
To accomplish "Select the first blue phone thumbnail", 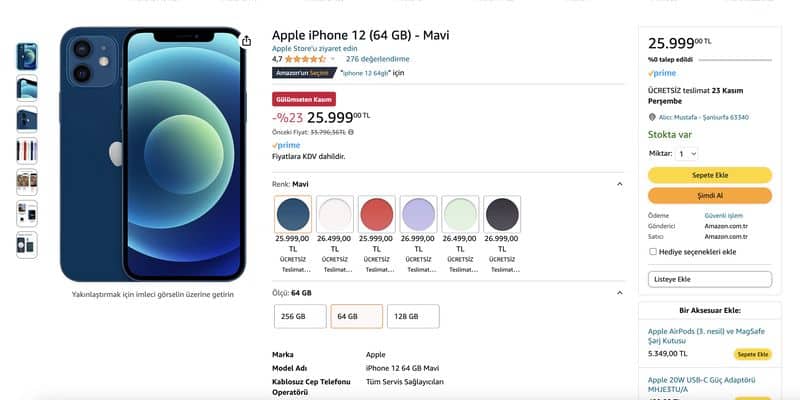I will coord(27,57).
